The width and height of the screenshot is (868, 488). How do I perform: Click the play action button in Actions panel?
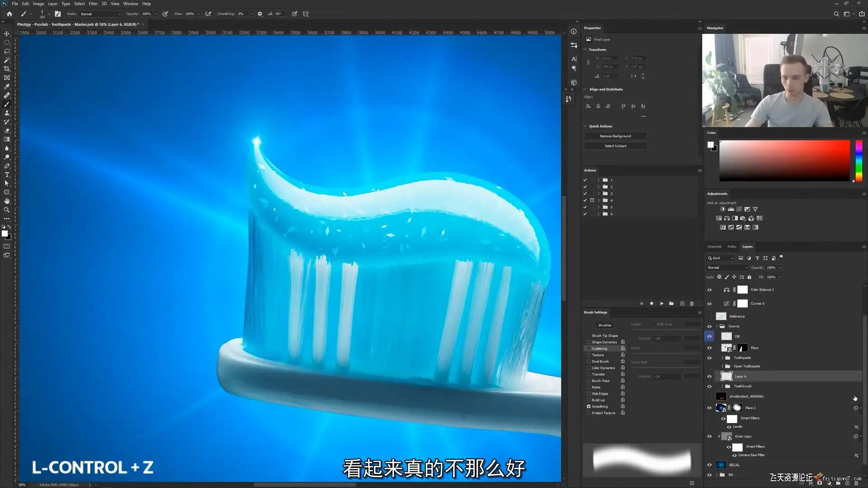pyautogui.click(x=661, y=304)
